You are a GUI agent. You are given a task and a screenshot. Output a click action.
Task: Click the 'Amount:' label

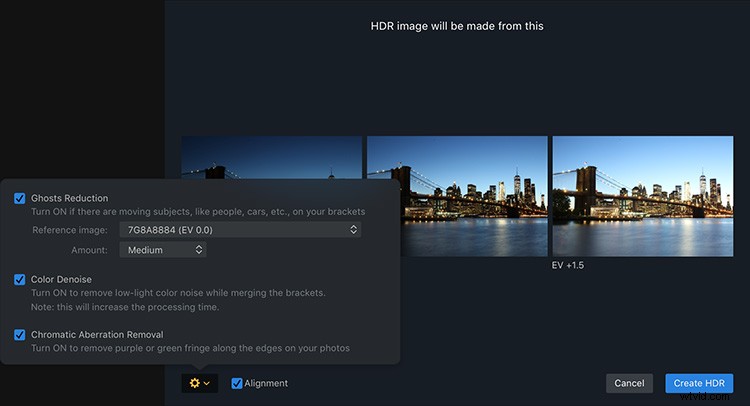pyautogui.click(x=89, y=250)
